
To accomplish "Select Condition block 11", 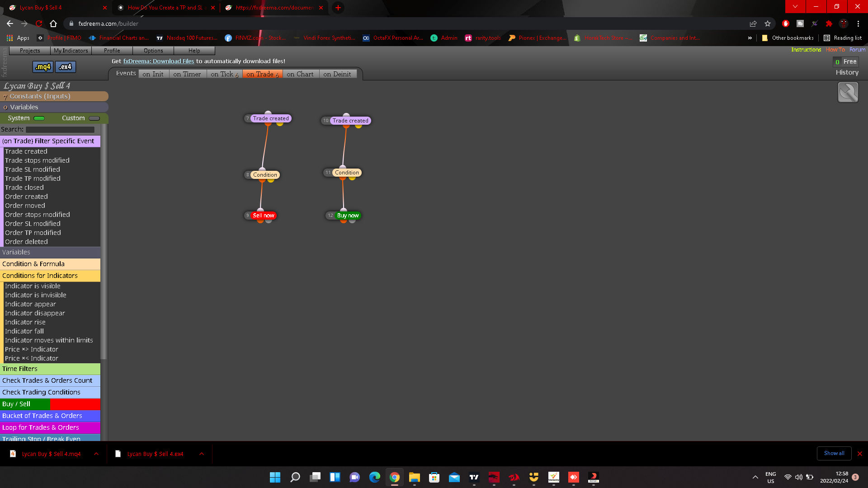I will [347, 173].
